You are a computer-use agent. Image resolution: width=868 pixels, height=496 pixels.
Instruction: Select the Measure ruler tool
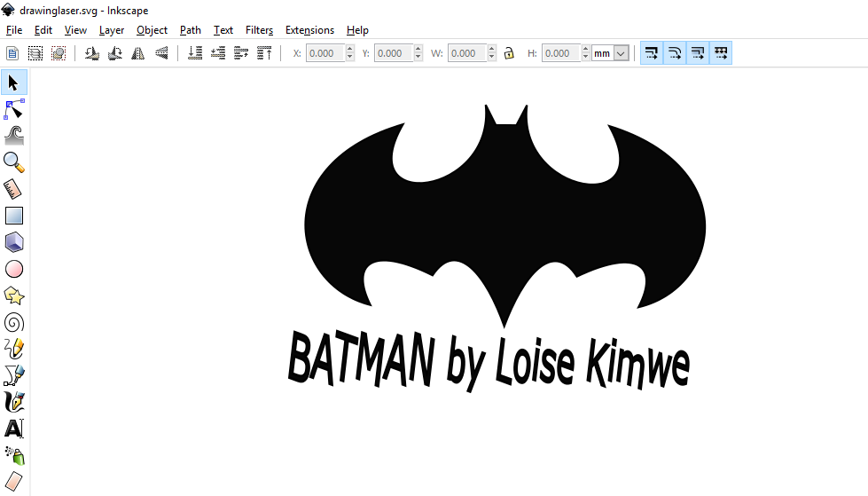coord(14,189)
